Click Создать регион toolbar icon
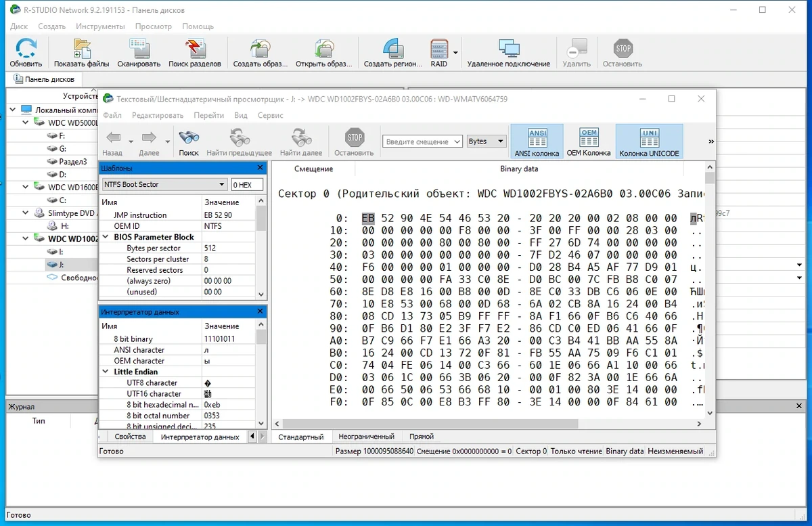812x526 pixels. tap(392, 53)
